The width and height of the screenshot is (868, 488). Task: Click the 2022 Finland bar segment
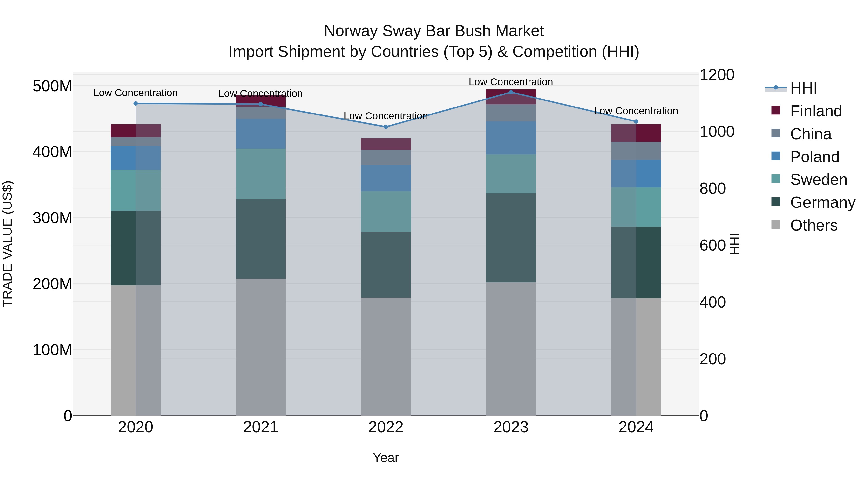pyautogui.click(x=386, y=144)
